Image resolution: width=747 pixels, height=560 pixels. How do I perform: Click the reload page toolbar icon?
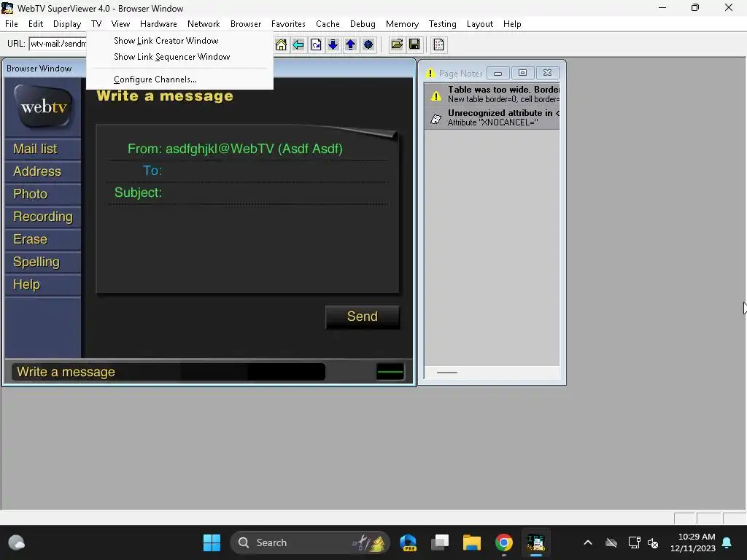[316, 44]
